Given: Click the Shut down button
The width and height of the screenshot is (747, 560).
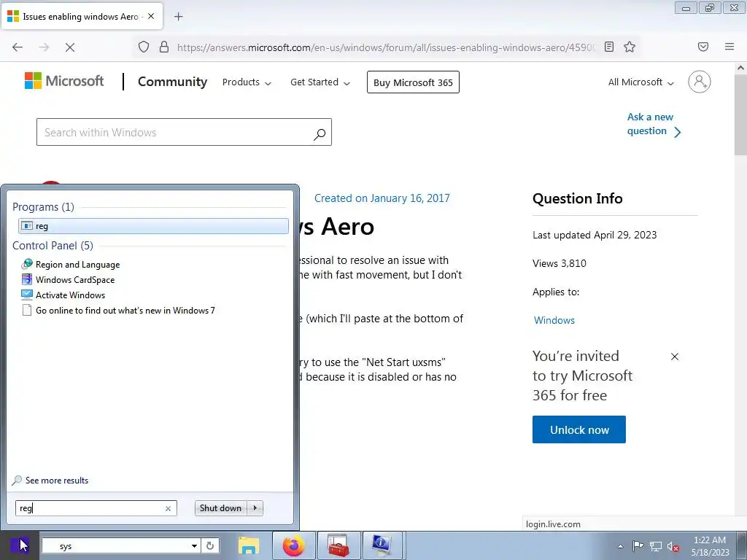Looking at the screenshot, I should [x=220, y=508].
